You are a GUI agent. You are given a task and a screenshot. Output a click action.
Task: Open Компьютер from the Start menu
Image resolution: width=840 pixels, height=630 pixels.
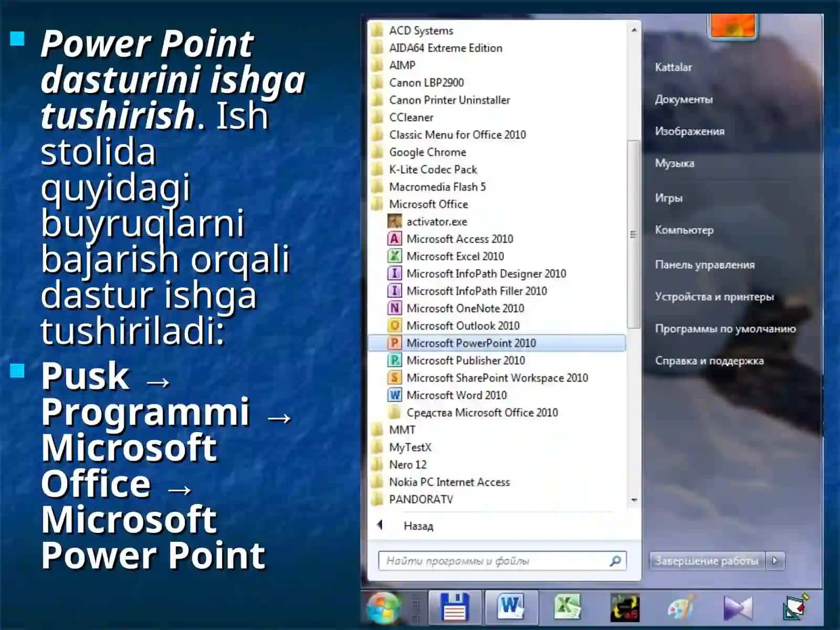(684, 230)
